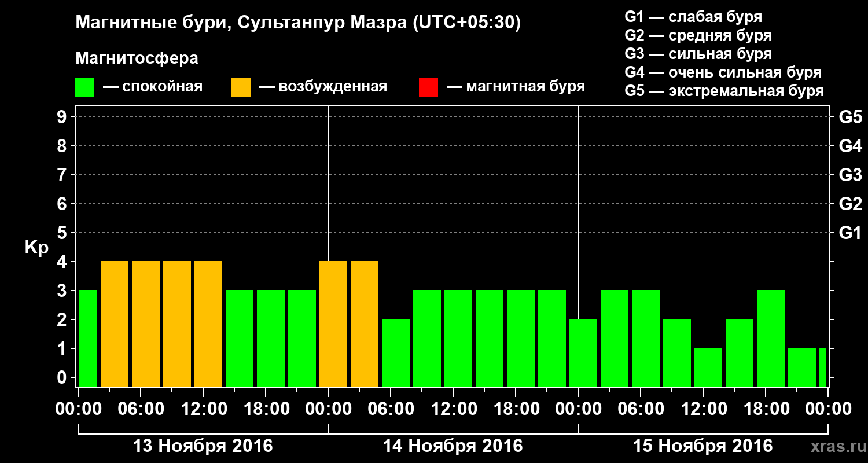Click the 'G1 — слабая буря' definition
The image size is (868, 463).
pyautogui.click(x=693, y=17)
